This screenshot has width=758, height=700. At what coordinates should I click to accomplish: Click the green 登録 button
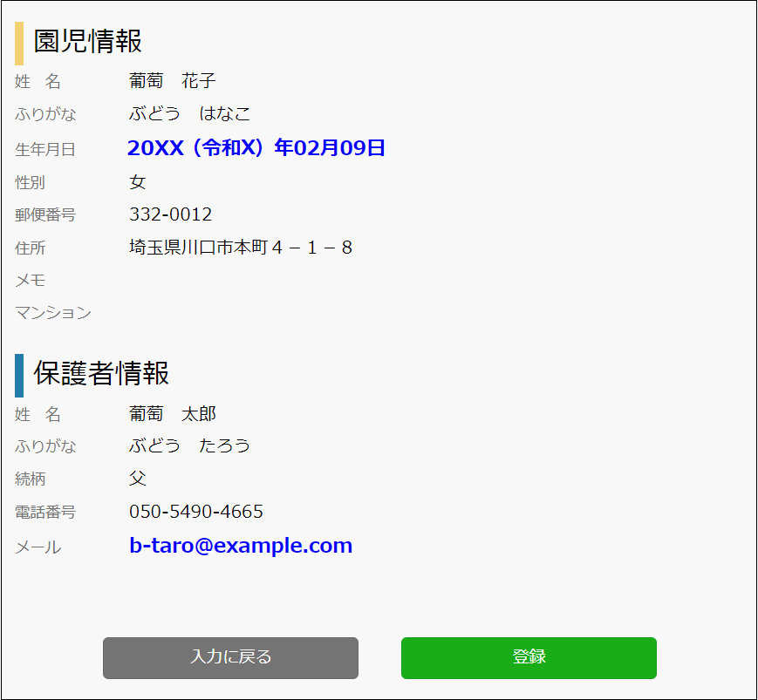click(x=529, y=657)
